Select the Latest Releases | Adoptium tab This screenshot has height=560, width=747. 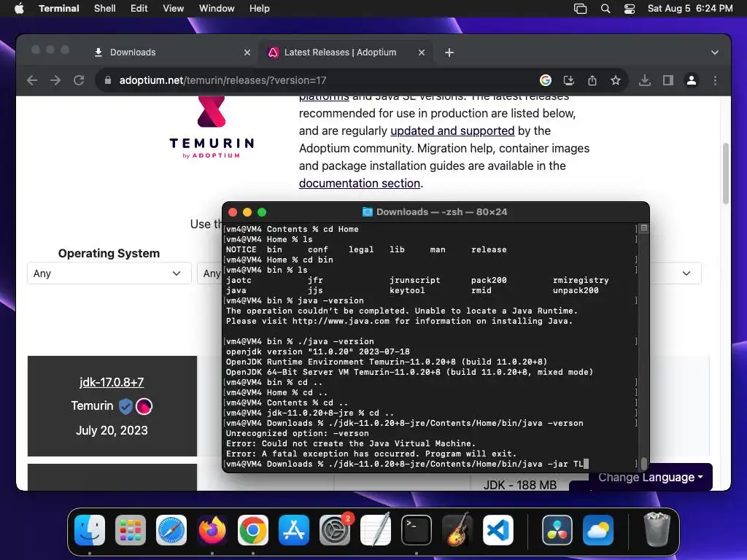coord(347,52)
